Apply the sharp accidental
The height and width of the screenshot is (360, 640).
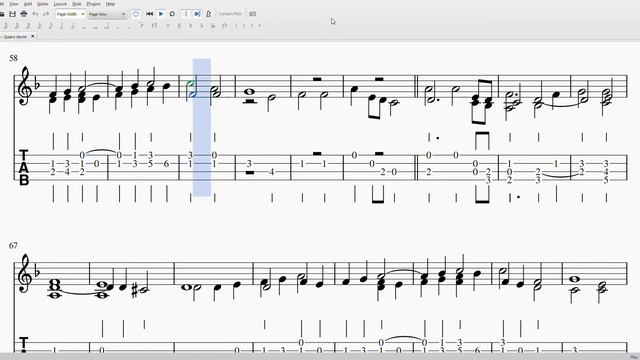point(179,26)
